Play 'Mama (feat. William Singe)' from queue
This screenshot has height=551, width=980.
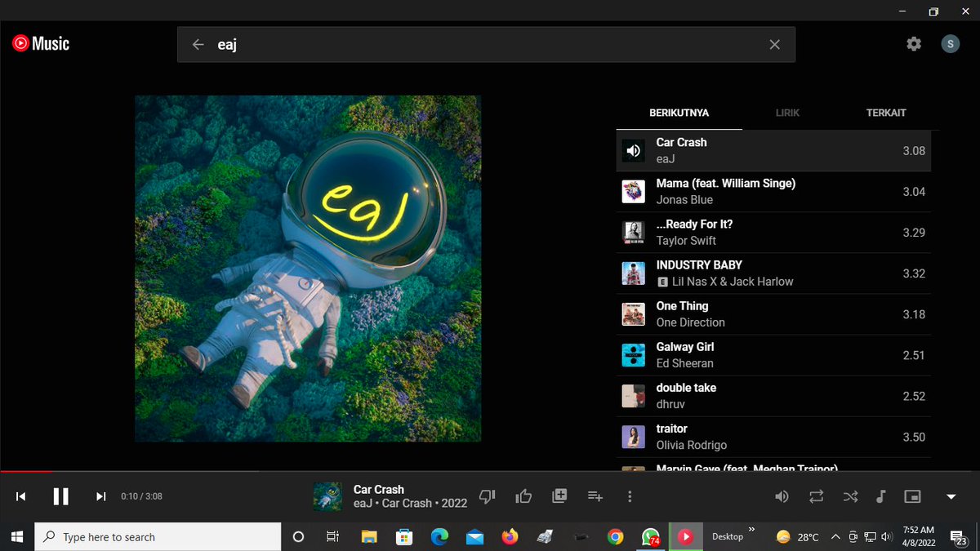773,192
